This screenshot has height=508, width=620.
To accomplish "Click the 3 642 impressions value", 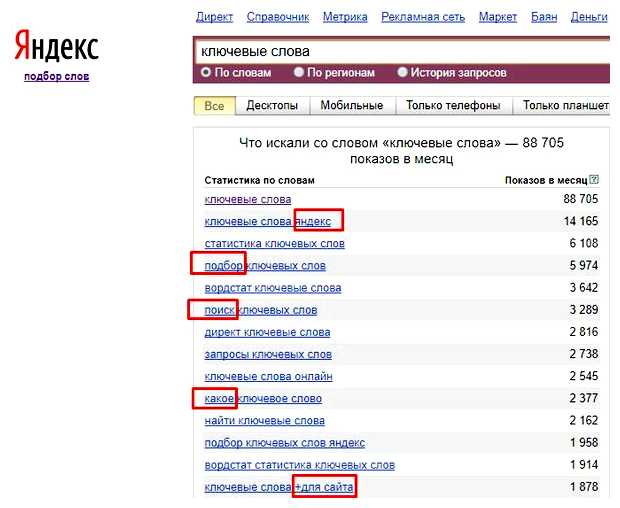I will (x=584, y=287).
